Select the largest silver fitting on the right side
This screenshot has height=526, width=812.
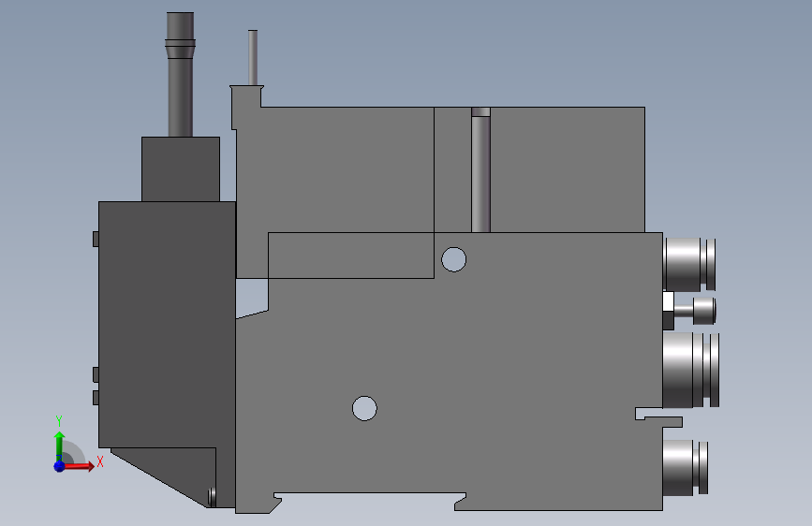point(691,371)
